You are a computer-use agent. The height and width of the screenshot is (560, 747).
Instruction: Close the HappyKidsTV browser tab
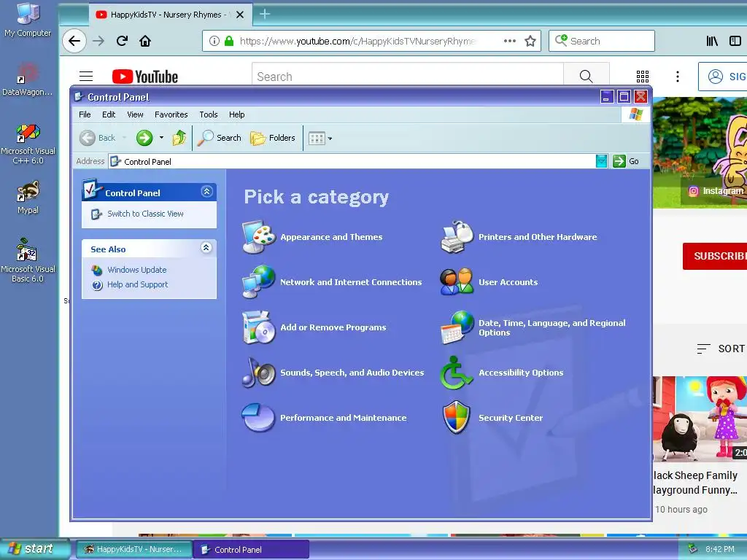[240, 15]
